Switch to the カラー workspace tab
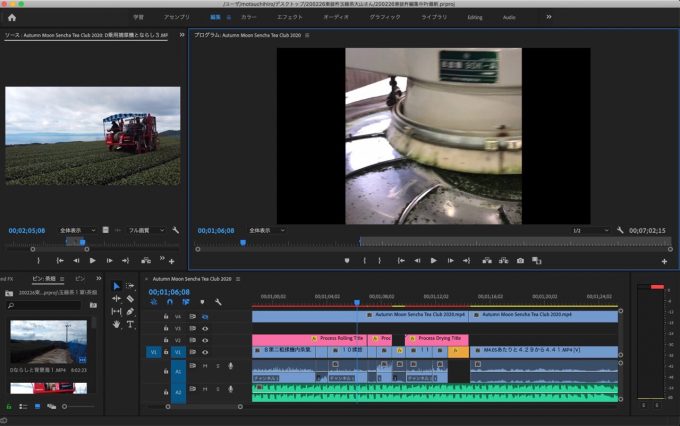The image size is (680, 426). pos(248,17)
